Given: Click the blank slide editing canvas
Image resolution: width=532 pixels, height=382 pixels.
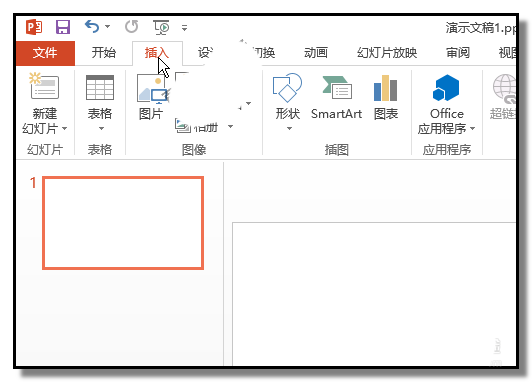Looking at the screenshot, I should [x=374, y=294].
